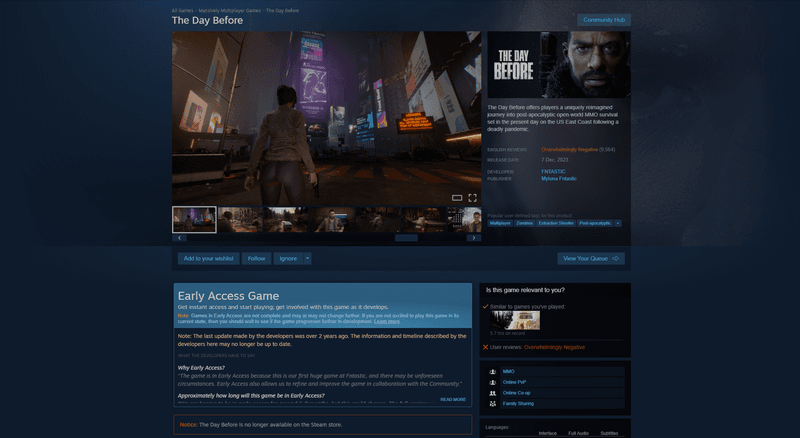This screenshot has height=438, width=800.
Task: Click the 'Early Access Game' heading
Action: (x=228, y=296)
